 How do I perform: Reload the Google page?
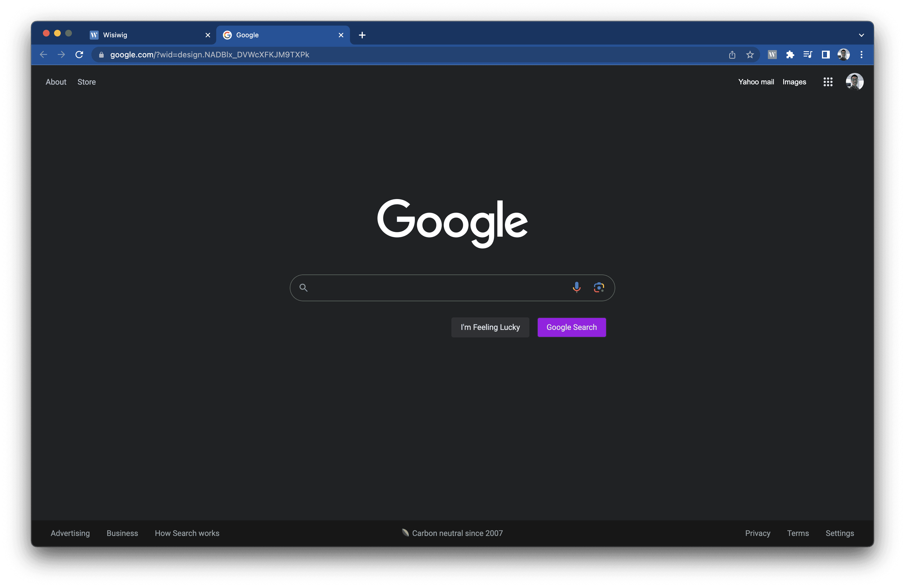[x=79, y=55]
